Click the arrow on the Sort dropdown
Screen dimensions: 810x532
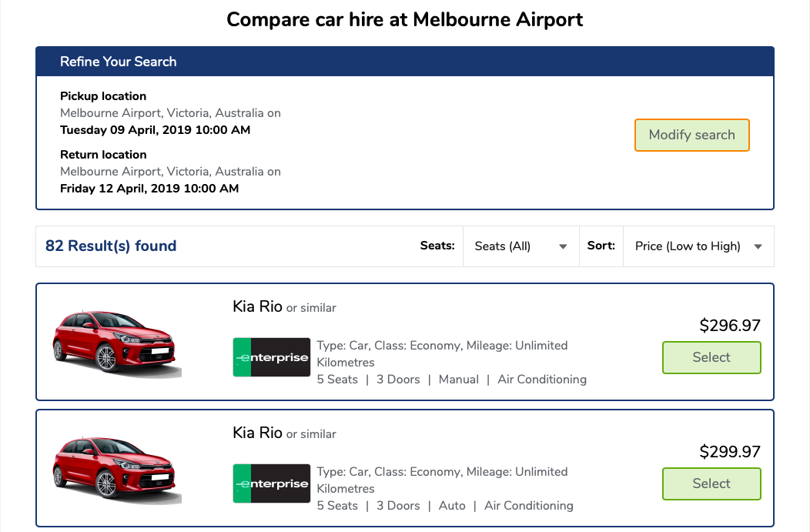758,247
